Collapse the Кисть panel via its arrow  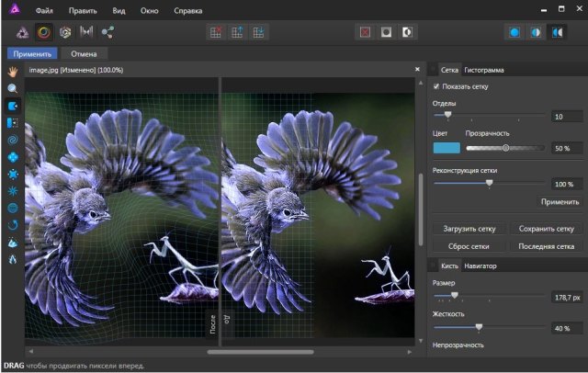(x=433, y=266)
